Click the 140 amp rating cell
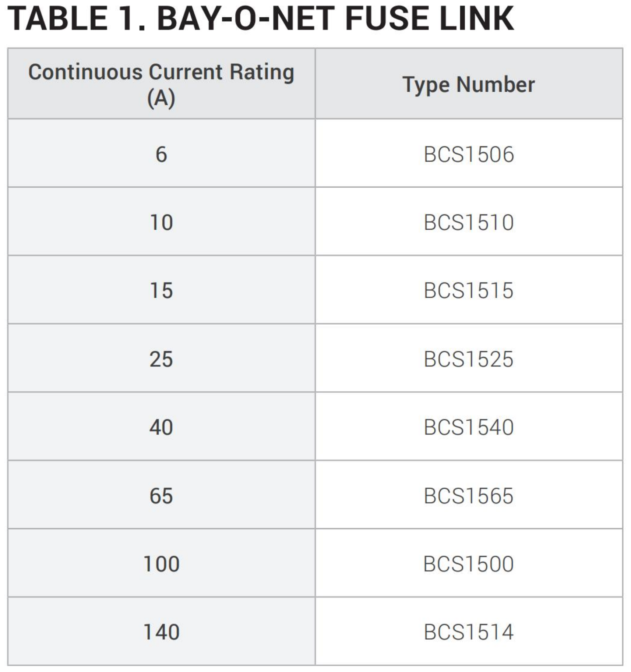631x672 pixels. tap(161, 632)
